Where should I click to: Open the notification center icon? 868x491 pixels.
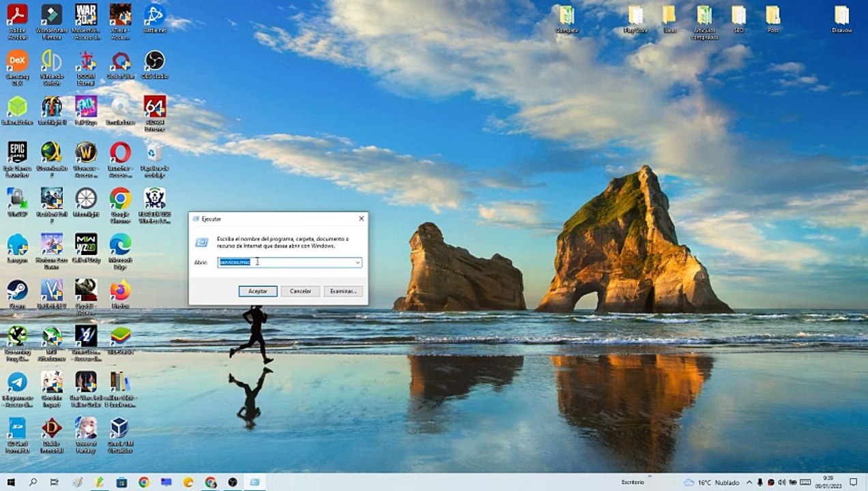pyautogui.click(x=853, y=482)
